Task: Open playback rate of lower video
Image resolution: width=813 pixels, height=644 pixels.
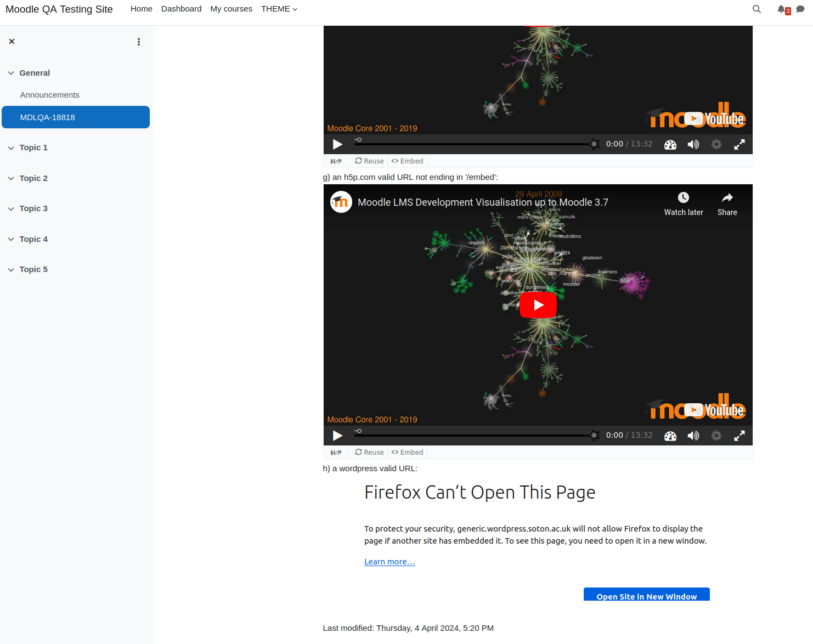Action: point(670,436)
